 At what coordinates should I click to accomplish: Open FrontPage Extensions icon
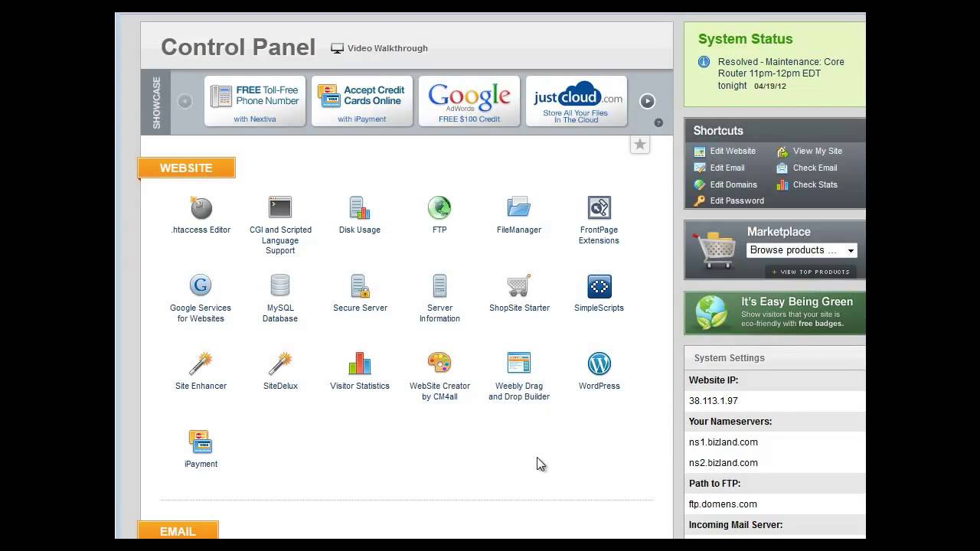point(599,207)
